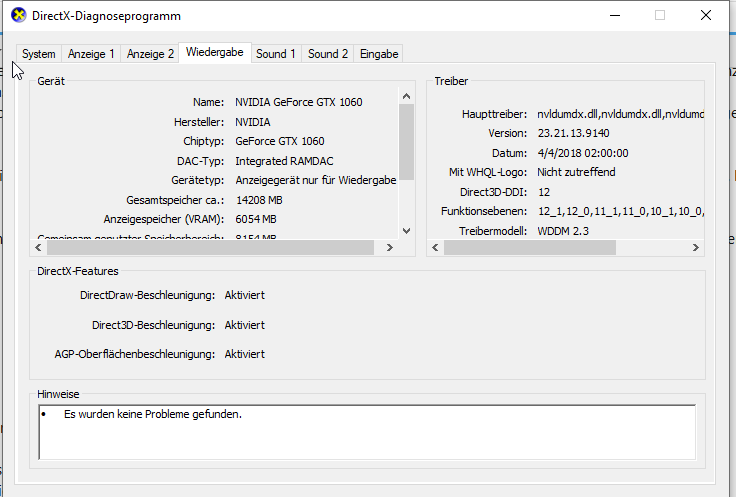The image size is (736, 497).
Task: Open the Eingabe tab
Action: [x=379, y=54]
